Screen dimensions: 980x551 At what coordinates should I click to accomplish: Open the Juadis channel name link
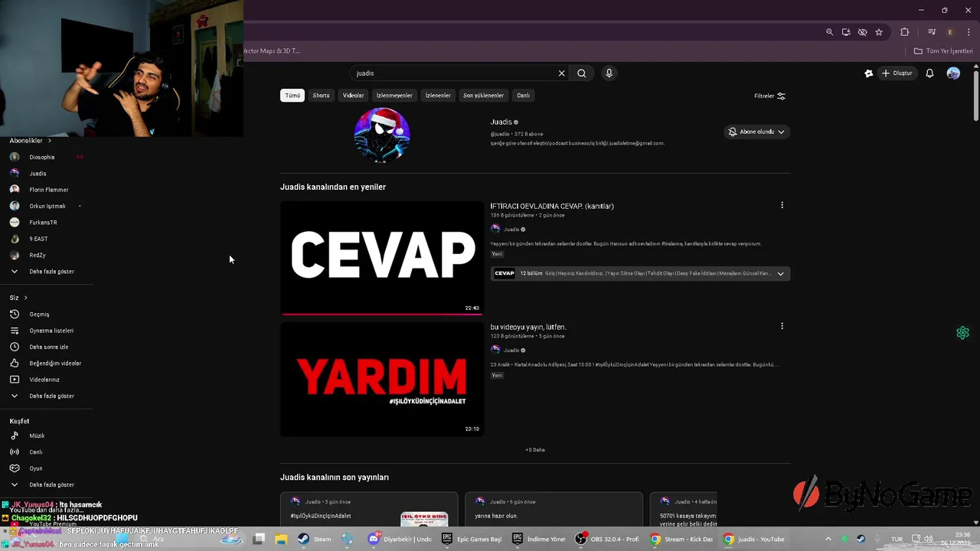pos(501,122)
